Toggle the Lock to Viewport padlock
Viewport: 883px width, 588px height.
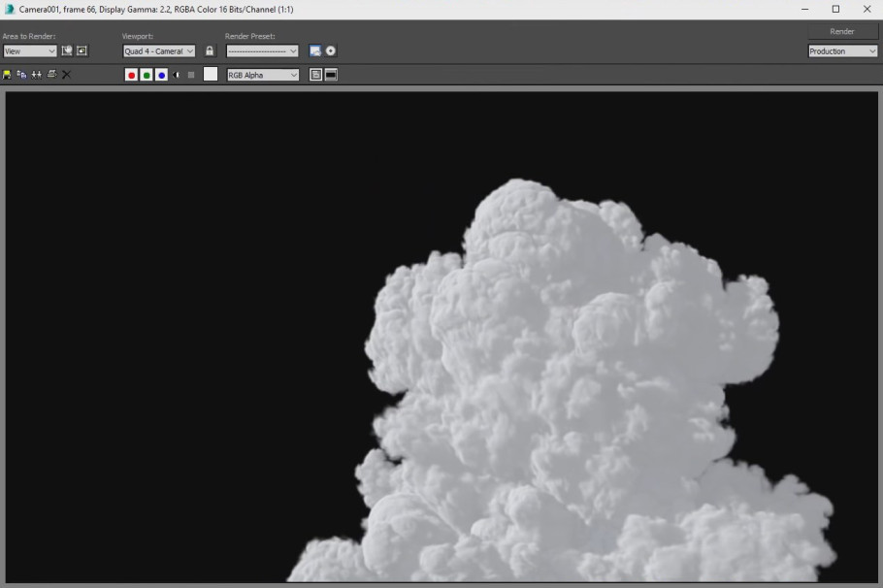point(210,51)
